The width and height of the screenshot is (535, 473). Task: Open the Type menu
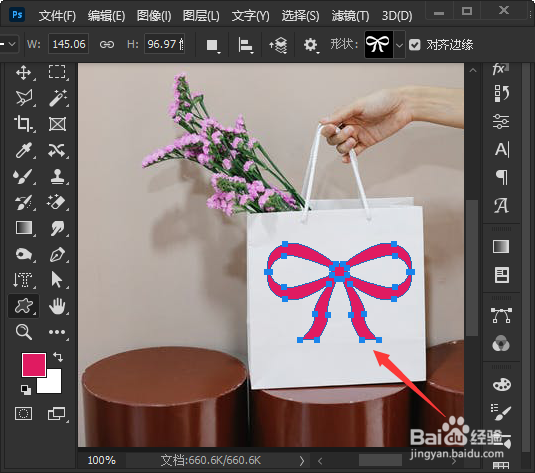point(250,16)
